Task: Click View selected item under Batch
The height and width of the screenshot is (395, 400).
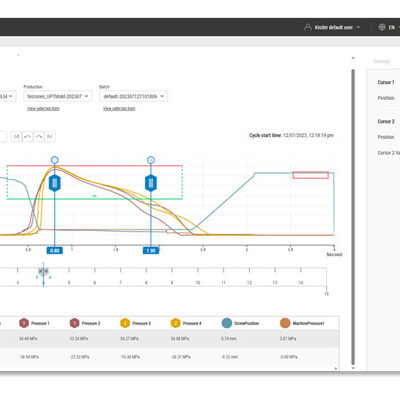Action: (119, 108)
